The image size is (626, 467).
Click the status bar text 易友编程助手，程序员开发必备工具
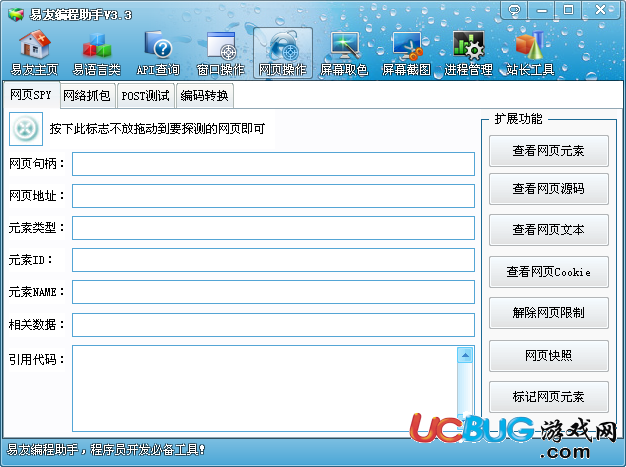[x=106, y=450]
